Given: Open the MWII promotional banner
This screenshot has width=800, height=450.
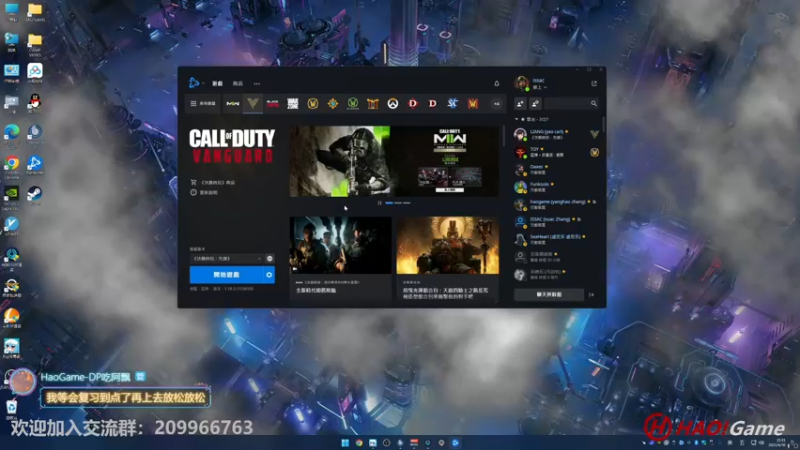Looking at the screenshot, I should point(449,161).
